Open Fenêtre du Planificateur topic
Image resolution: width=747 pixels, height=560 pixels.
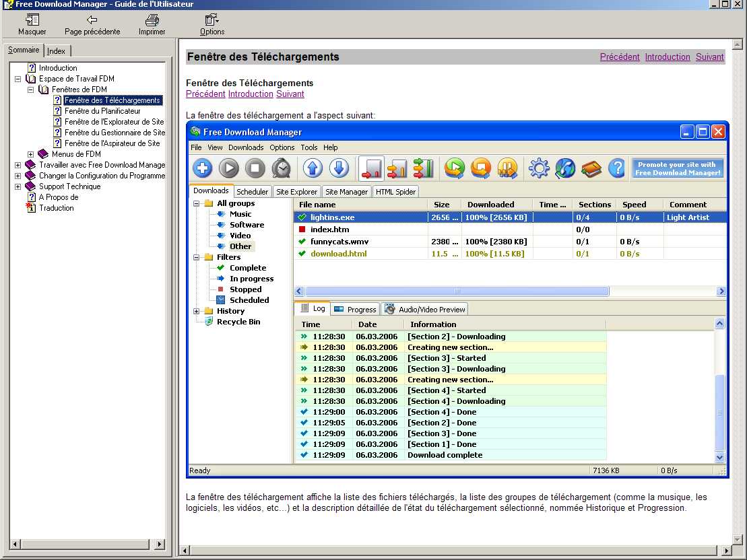102,111
